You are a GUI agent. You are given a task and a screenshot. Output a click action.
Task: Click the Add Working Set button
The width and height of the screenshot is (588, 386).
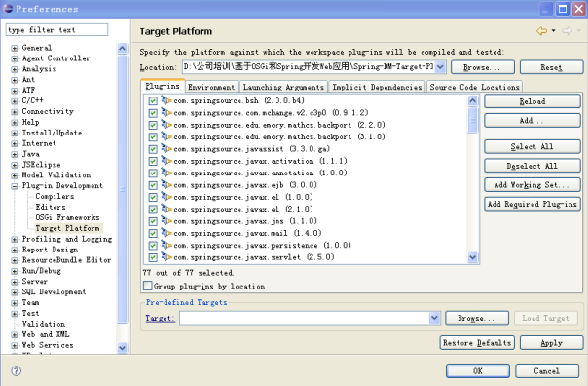click(x=533, y=185)
